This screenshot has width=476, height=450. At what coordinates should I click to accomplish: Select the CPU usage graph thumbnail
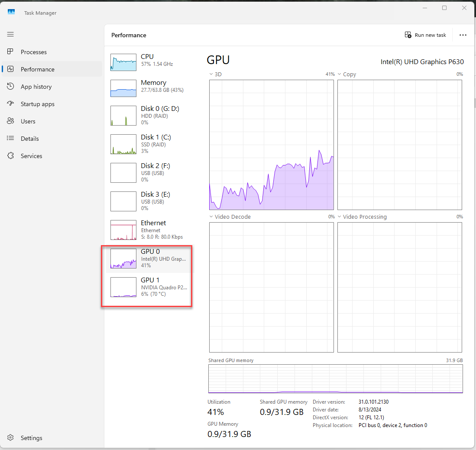point(123,62)
